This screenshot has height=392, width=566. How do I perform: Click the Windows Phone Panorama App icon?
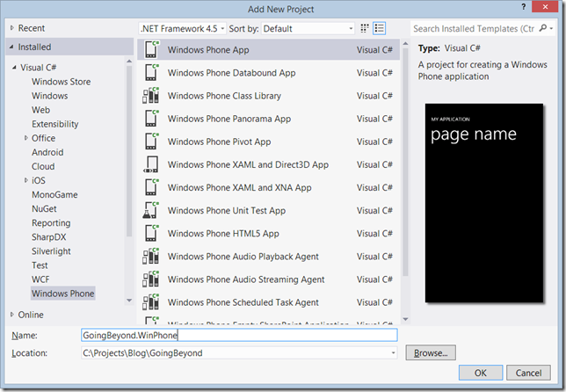[151, 119]
